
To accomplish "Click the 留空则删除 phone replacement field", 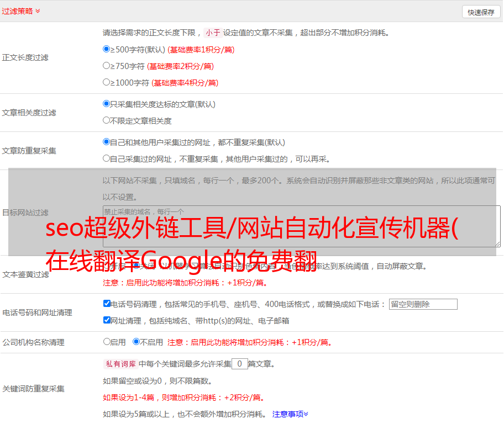I will tap(423, 304).
